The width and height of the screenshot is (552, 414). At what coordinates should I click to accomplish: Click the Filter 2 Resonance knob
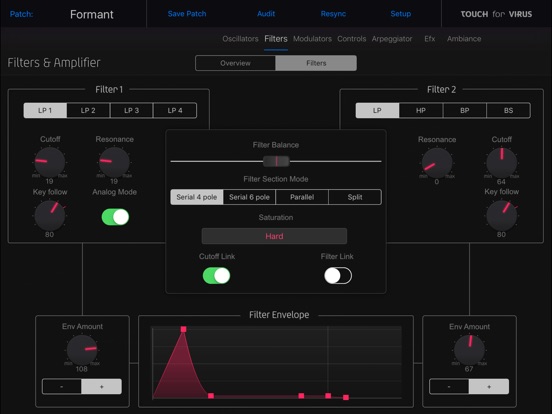click(x=437, y=163)
